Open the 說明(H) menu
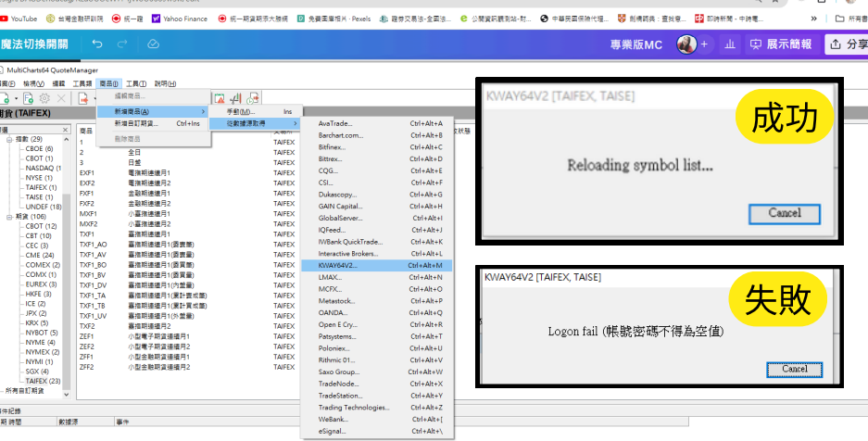Image resolution: width=868 pixels, height=441 pixels. (165, 83)
